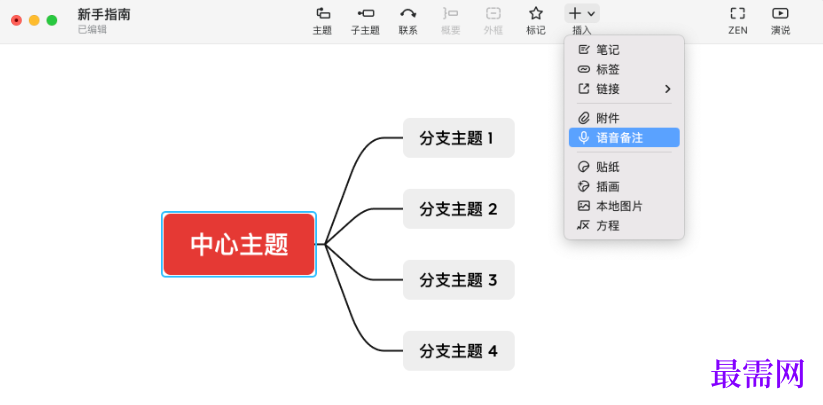Image resolution: width=823 pixels, height=405 pixels.
Task: Click the 概要 summary toolbar icon
Action: tap(450, 14)
